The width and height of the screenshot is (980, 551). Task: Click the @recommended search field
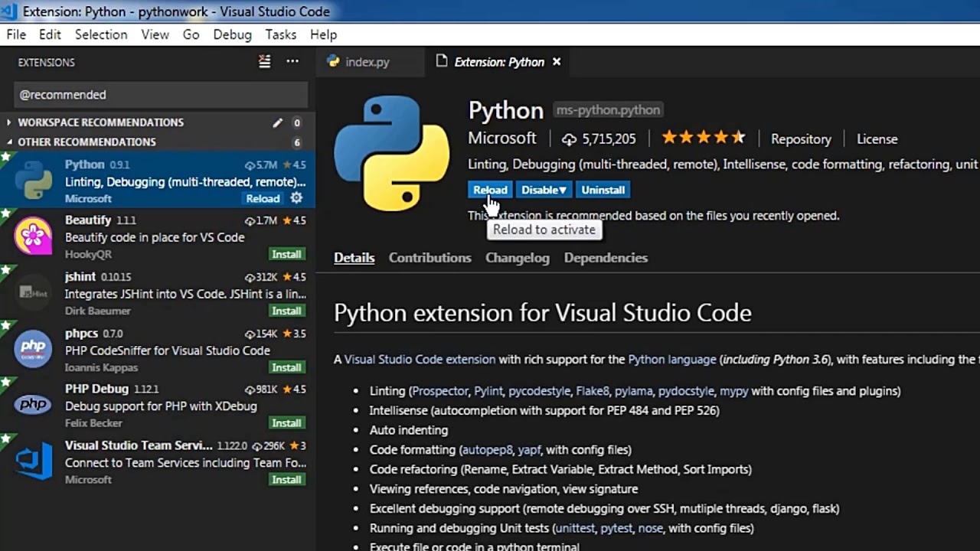[x=161, y=95]
